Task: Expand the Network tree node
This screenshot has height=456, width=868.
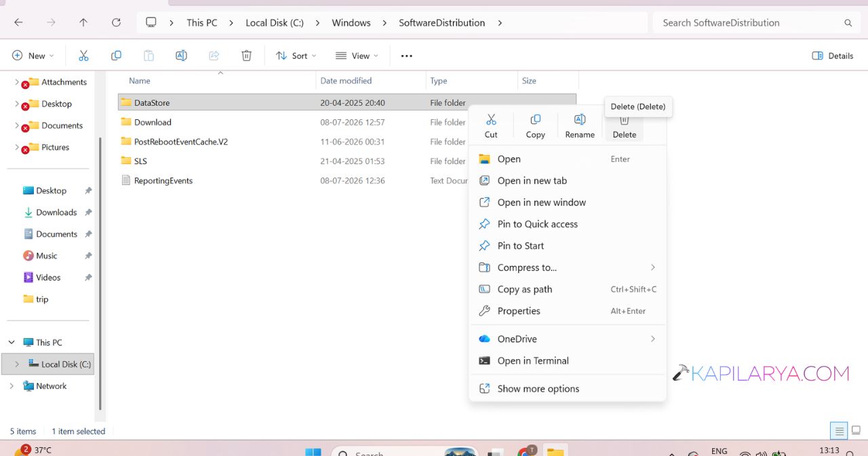Action: click(x=12, y=386)
